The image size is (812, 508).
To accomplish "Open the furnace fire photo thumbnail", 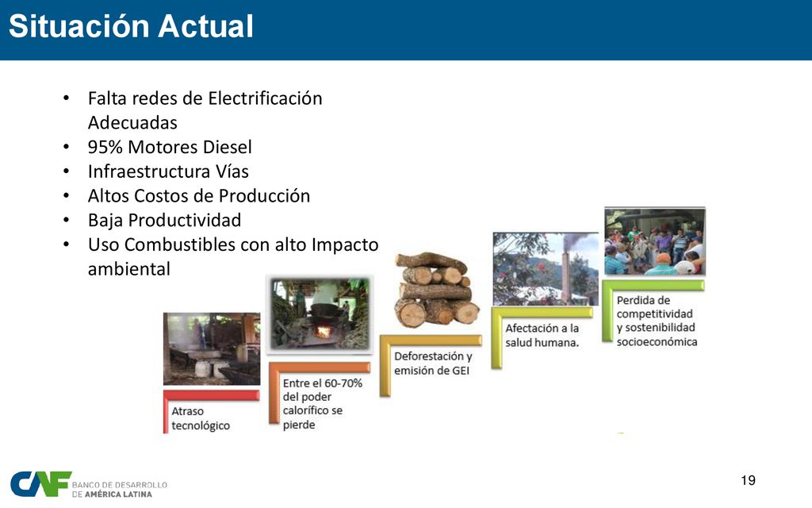I will coord(320,314).
